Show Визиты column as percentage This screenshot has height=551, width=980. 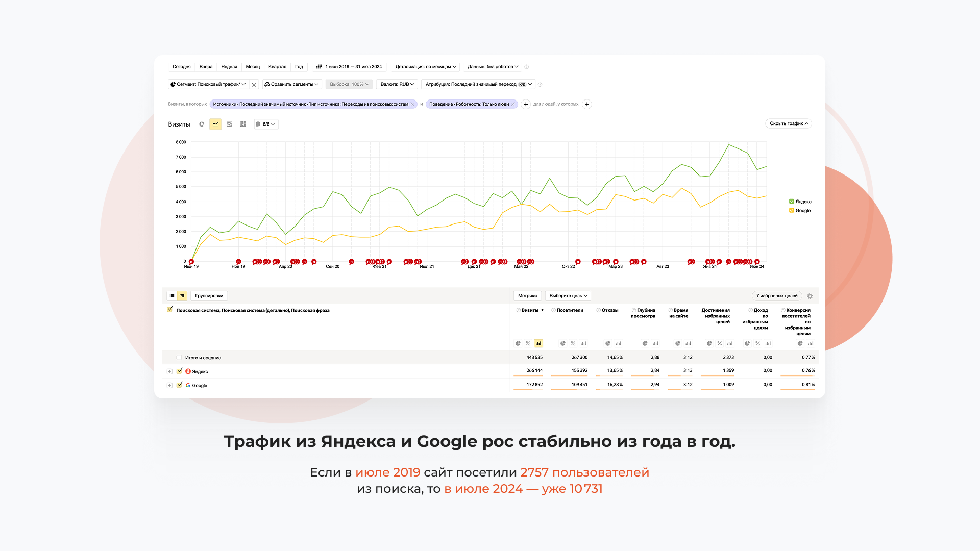point(528,343)
